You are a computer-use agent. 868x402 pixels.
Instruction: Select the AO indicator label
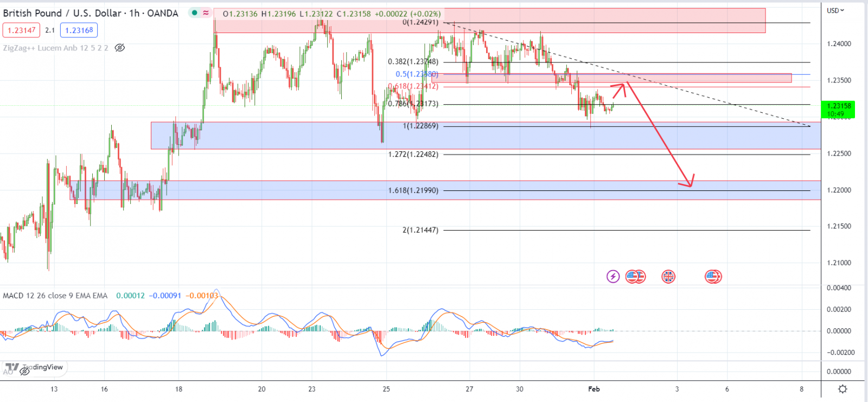tap(8, 372)
